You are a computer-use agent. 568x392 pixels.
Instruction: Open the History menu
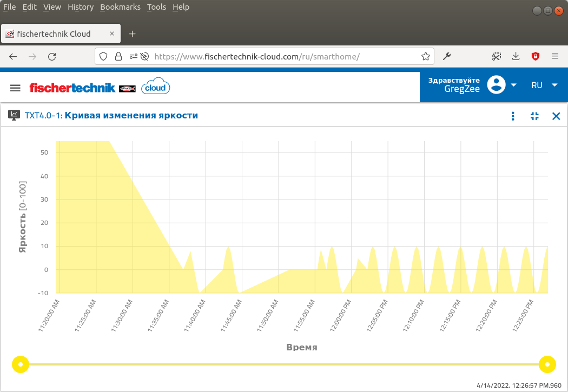(x=81, y=7)
